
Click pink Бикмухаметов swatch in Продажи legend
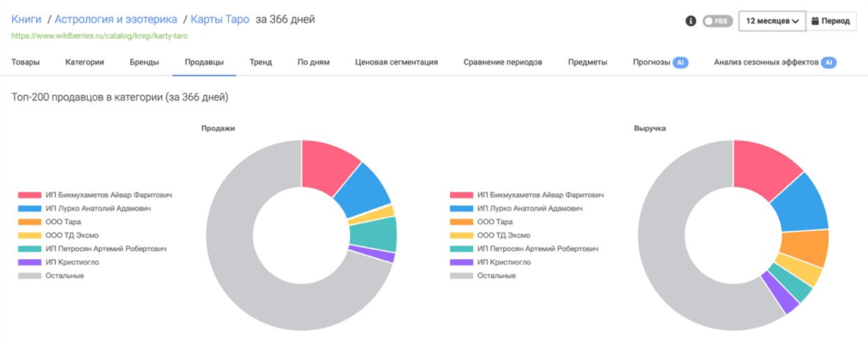coord(29,195)
